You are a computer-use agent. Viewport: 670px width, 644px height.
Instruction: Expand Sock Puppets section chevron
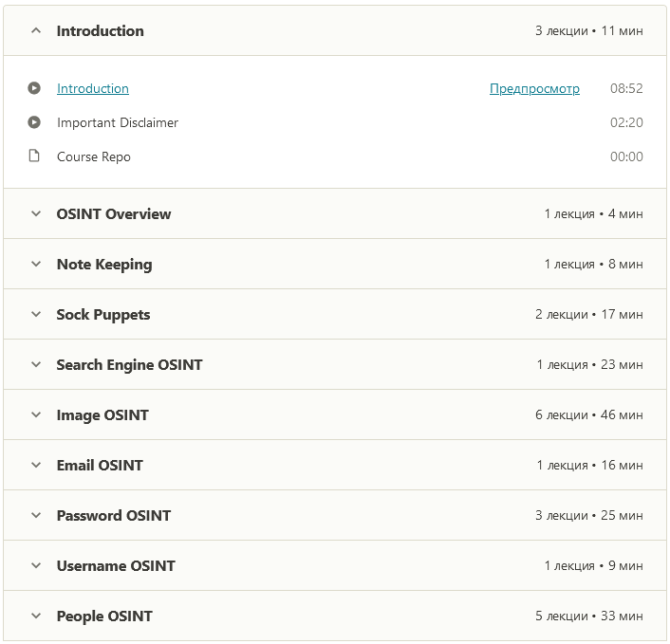[36, 314]
